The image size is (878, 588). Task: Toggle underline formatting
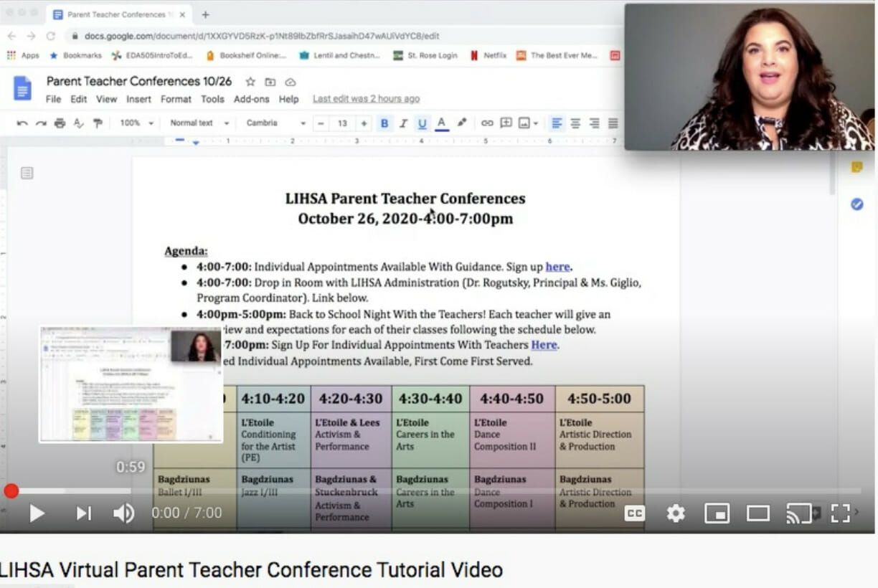click(x=423, y=123)
